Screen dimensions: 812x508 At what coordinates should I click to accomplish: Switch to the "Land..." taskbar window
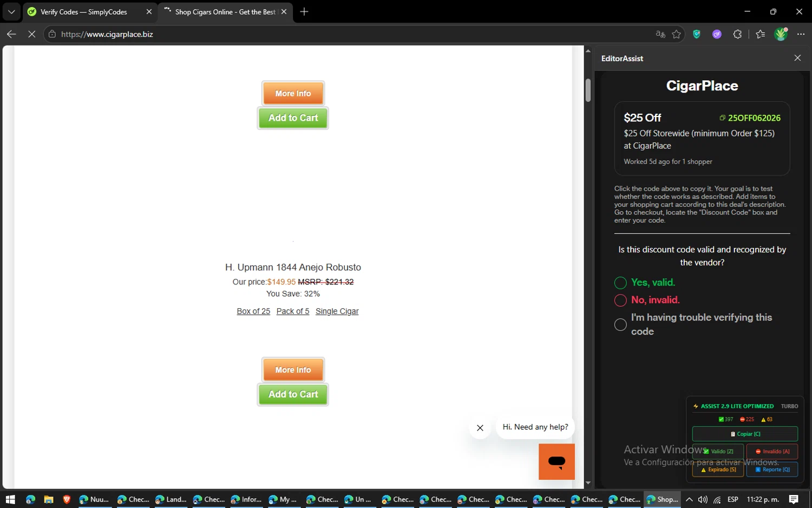171,499
